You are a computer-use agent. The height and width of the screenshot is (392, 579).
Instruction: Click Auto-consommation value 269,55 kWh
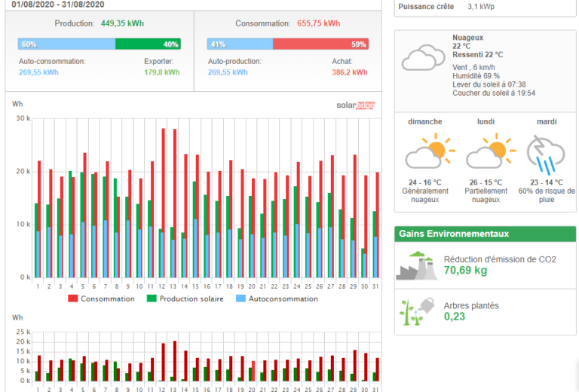pos(38,72)
